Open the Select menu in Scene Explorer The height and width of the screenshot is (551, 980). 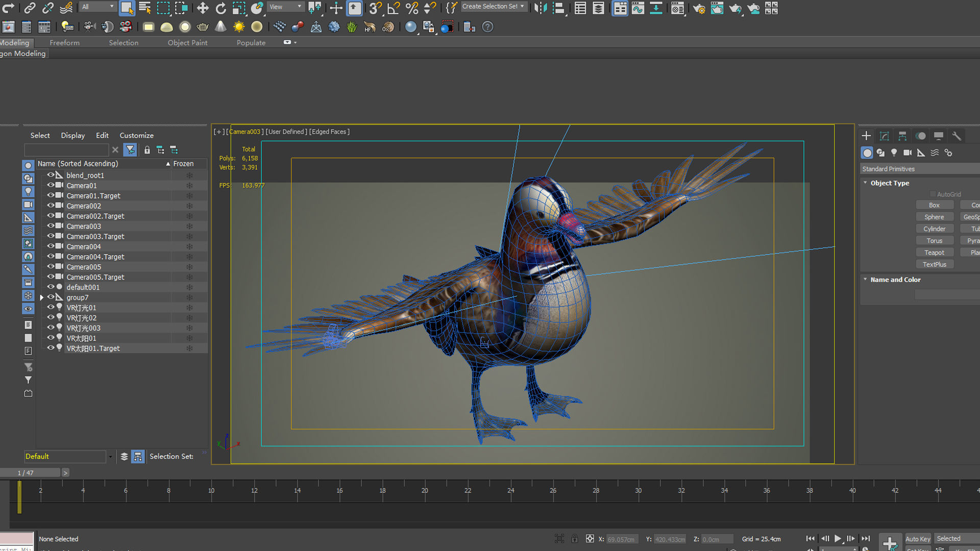point(40,135)
